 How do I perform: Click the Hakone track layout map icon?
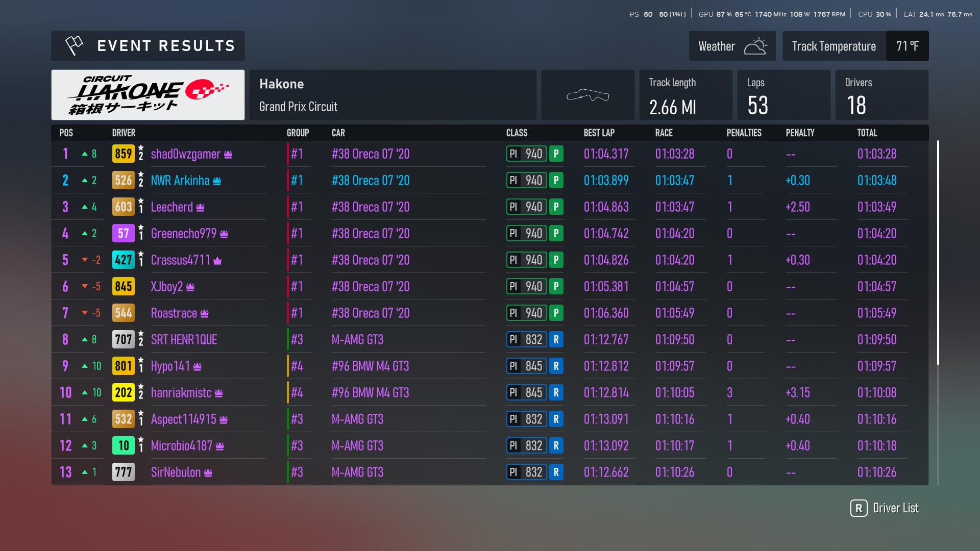(588, 95)
